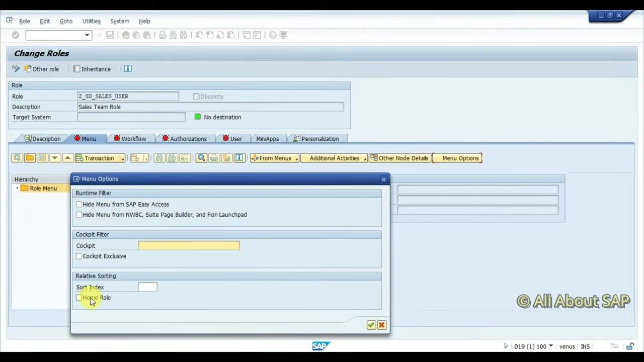This screenshot has width=644, height=362.
Task: Cancel Menu Options with red X icon
Action: coord(381,325)
